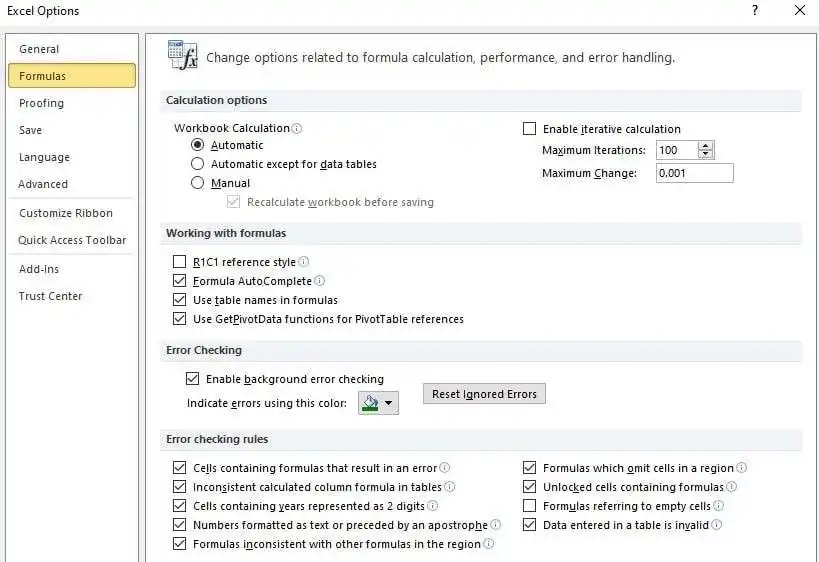Image resolution: width=819 pixels, height=562 pixels.
Task: Click info icon next to Workbook Calculation
Action: [x=297, y=129]
